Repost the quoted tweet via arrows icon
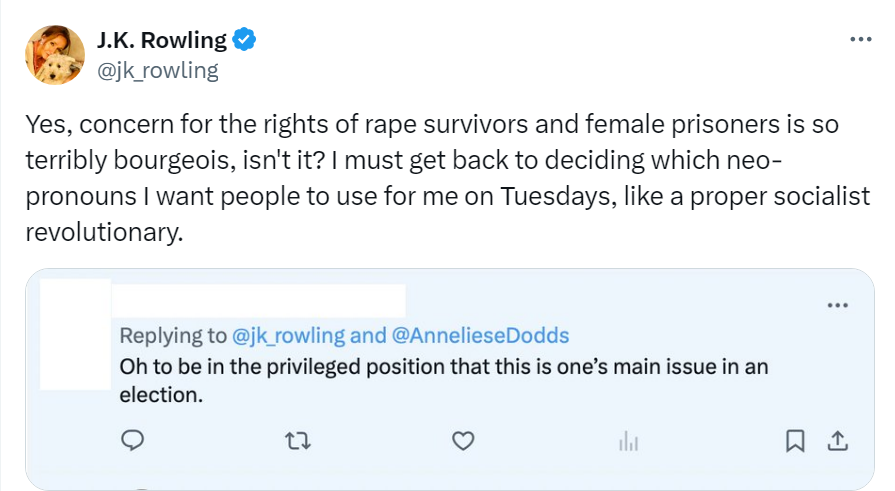 tap(297, 440)
